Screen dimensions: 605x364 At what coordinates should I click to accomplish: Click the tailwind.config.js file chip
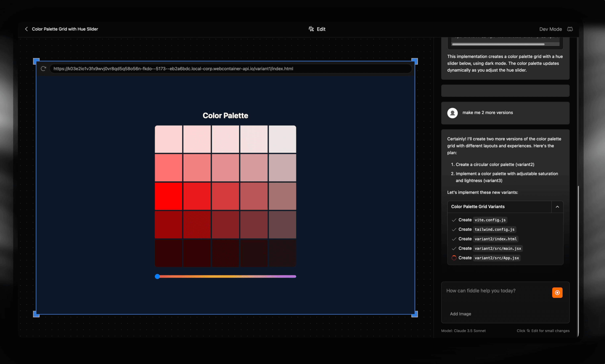(494, 229)
